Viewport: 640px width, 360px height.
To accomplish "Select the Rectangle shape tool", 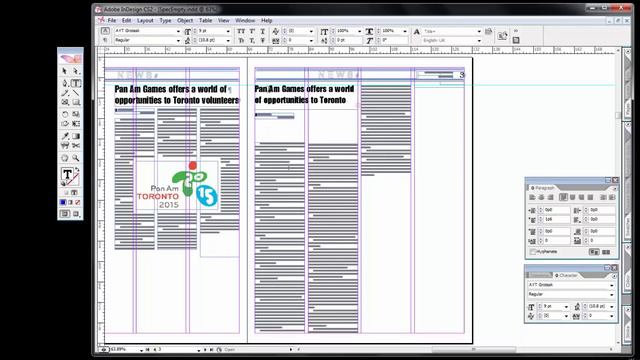I will pos(76,102).
